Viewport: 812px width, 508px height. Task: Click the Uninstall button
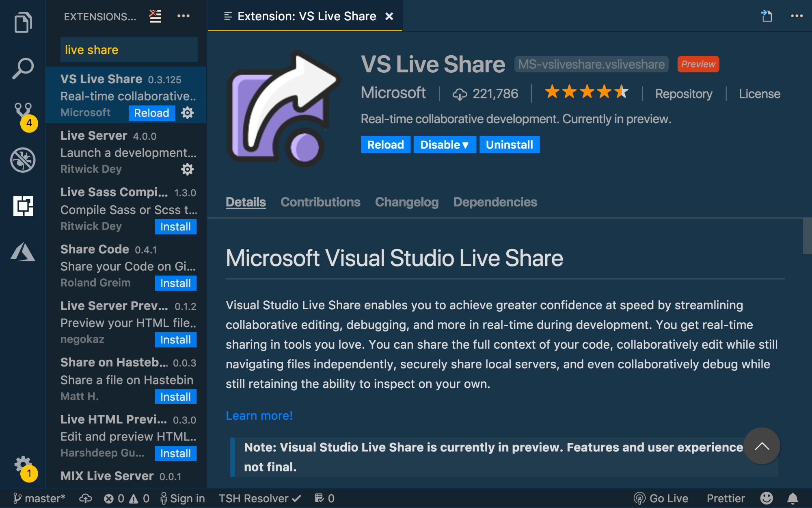509,145
